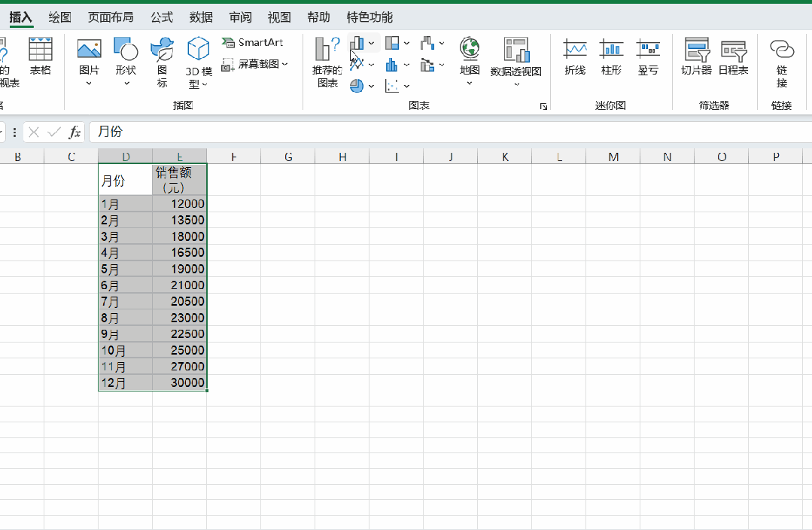Expand waterfall chart dropdown arrow
812x530 pixels.
coord(442,43)
